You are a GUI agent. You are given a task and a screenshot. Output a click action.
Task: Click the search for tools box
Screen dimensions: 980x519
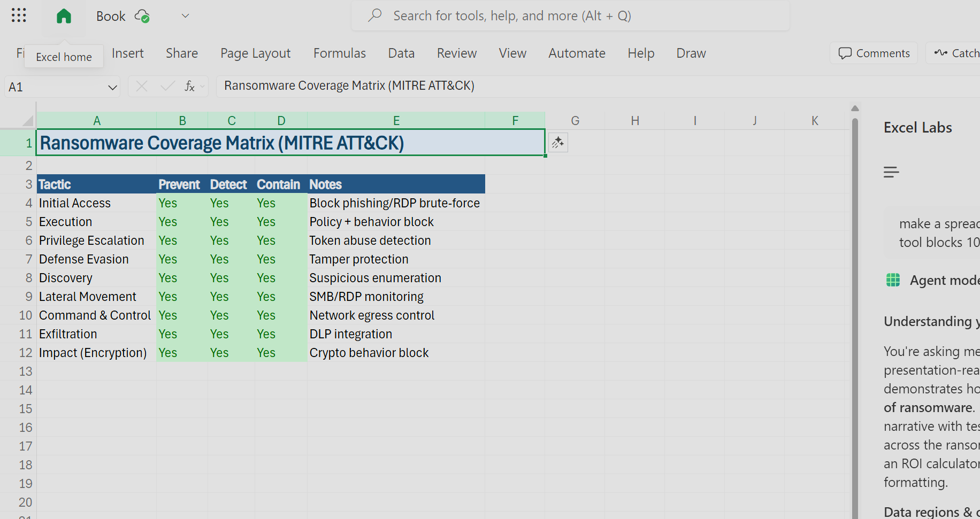pos(570,16)
